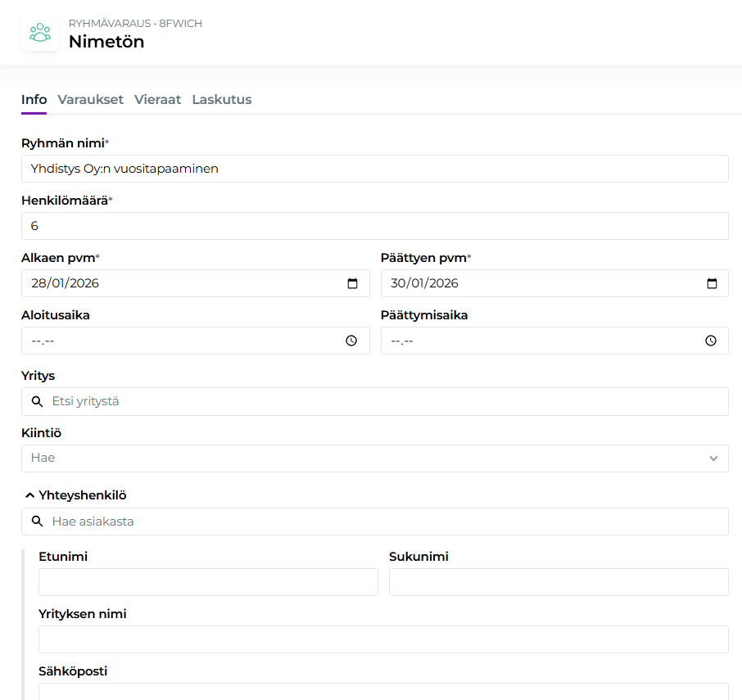This screenshot has height=700, width=742.
Task: Open calendar picker for Päättyen pvm
Action: pyautogui.click(x=712, y=283)
